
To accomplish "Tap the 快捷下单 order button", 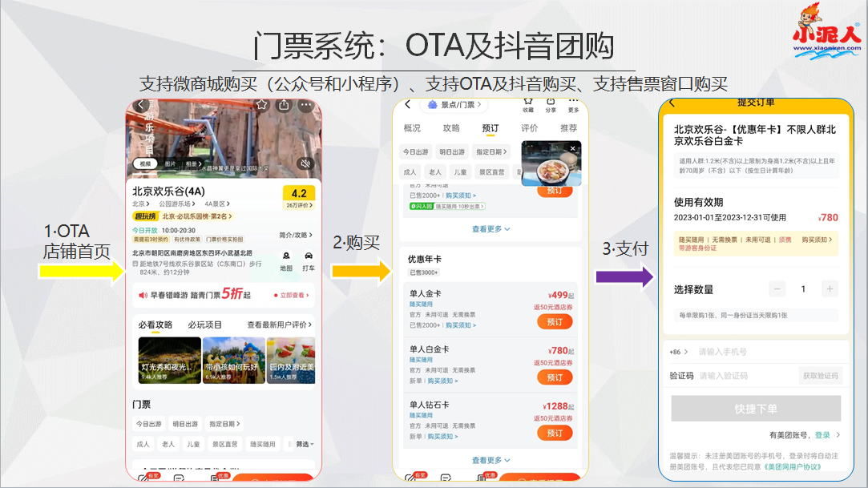I will (x=756, y=409).
